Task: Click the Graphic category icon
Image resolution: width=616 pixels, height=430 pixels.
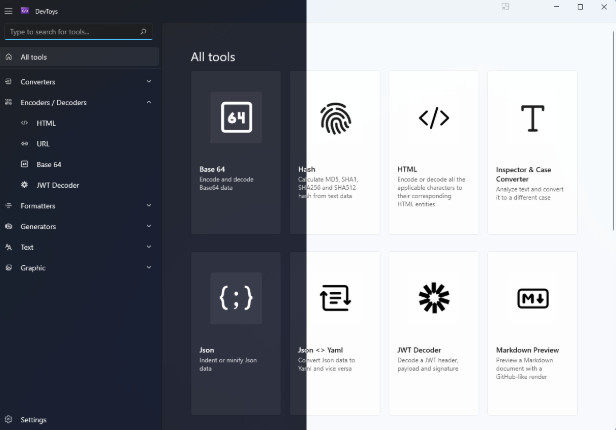Action: (x=8, y=267)
